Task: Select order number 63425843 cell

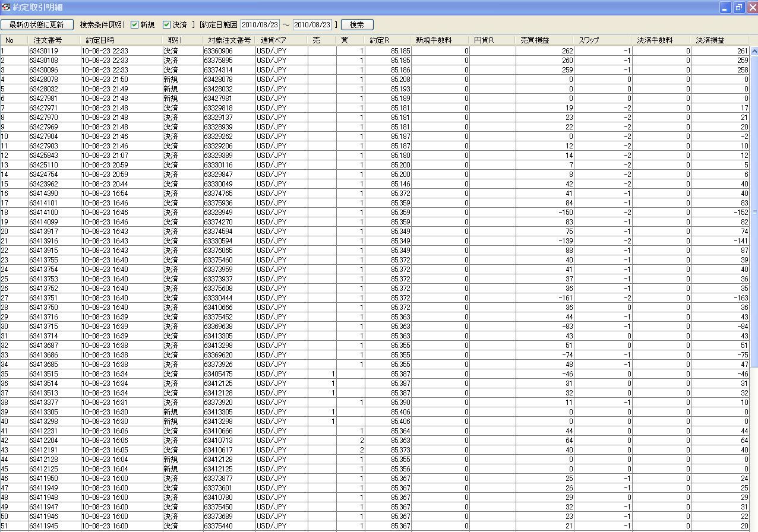Action: (54, 156)
